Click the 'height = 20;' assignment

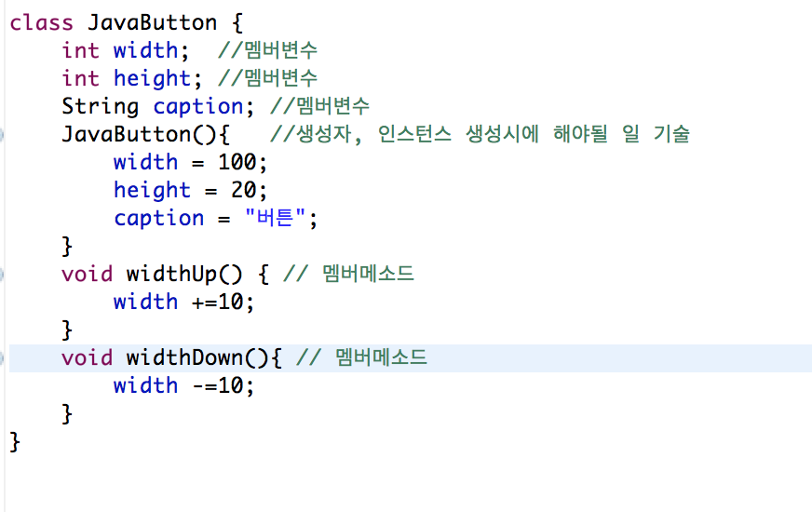pyautogui.click(x=190, y=191)
